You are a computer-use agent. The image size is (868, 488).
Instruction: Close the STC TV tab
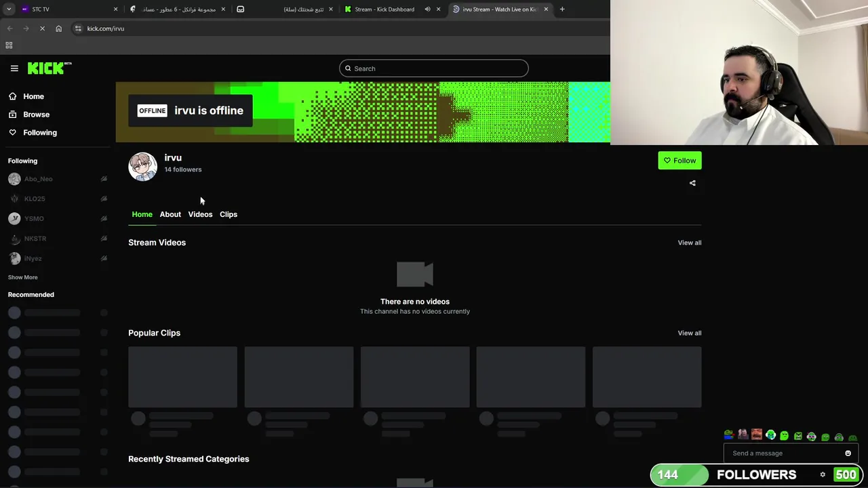coord(115,9)
